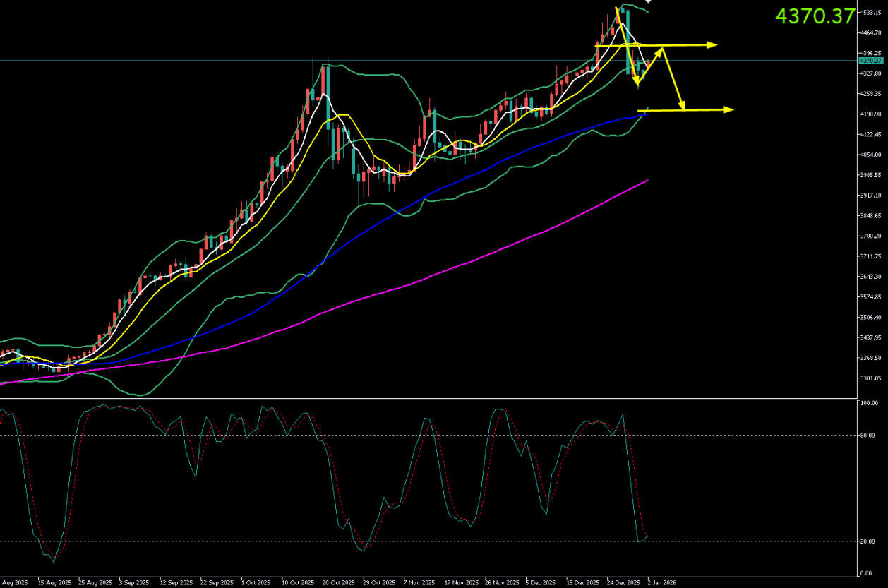Select the current price tag on price axis
Screen dimensions: 888x588
click(x=869, y=61)
